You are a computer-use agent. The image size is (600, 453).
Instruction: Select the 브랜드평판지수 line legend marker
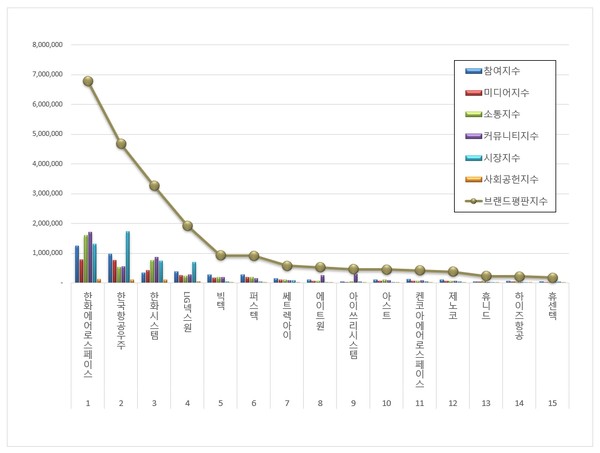tap(472, 201)
